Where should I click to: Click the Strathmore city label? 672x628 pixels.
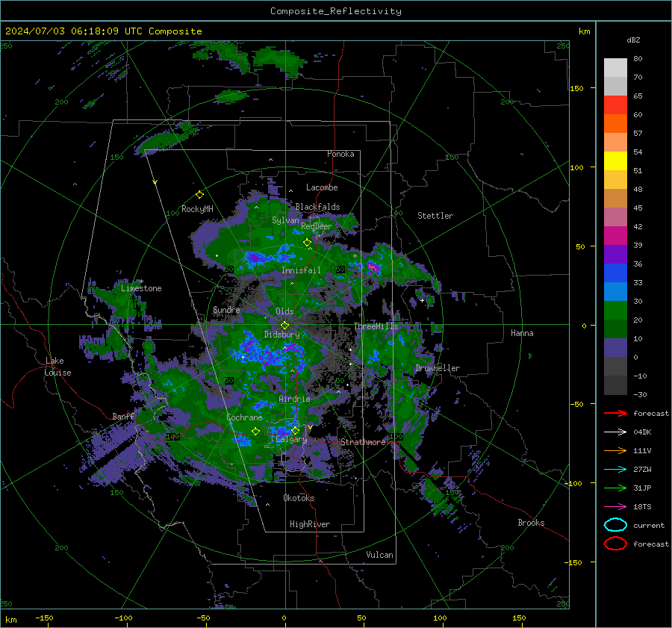pos(364,442)
